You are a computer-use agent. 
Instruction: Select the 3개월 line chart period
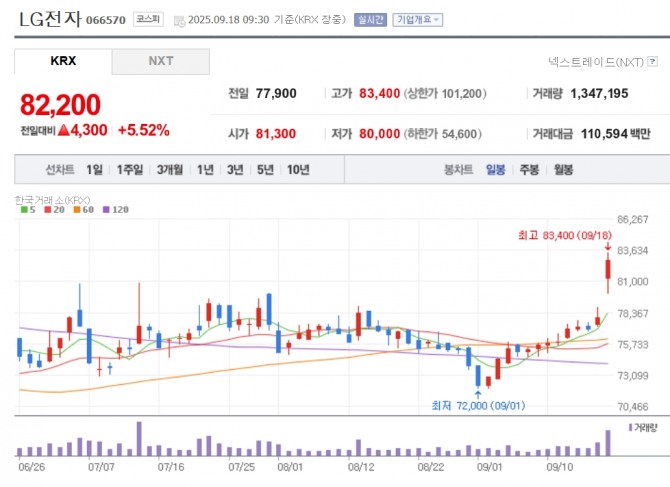click(x=169, y=170)
